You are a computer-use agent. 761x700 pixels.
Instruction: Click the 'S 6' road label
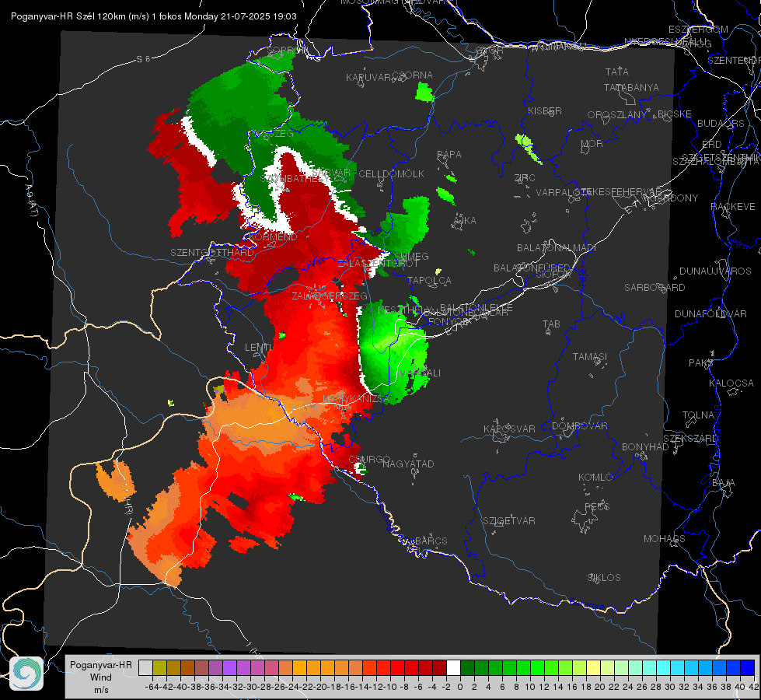[143, 59]
